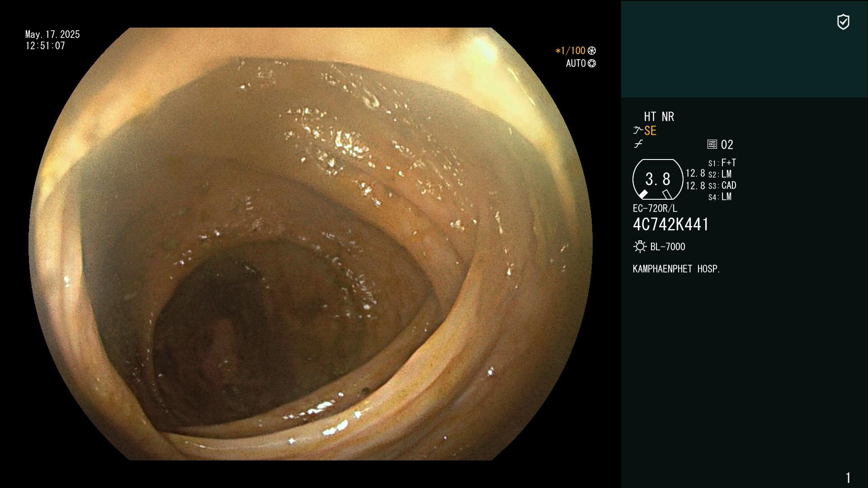The height and width of the screenshot is (488, 868).
Task: Click the serial number 4C742K441
Action: (x=671, y=224)
